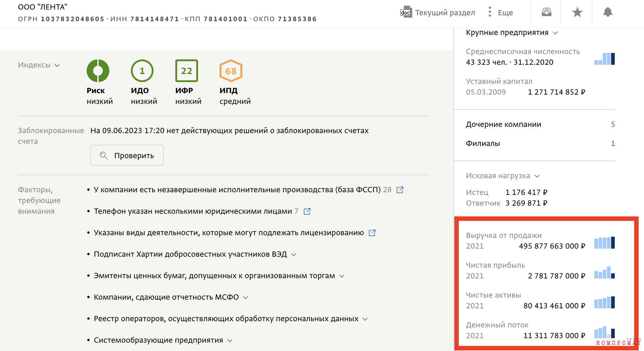
Task: Click net assets value 80 413 461 000 ₽
Action: 554,306
